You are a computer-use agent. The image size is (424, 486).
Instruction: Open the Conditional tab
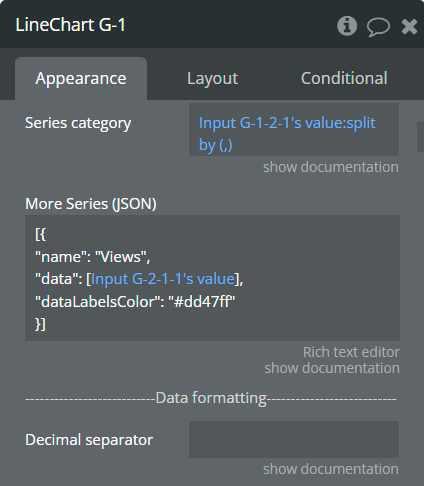coord(344,78)
